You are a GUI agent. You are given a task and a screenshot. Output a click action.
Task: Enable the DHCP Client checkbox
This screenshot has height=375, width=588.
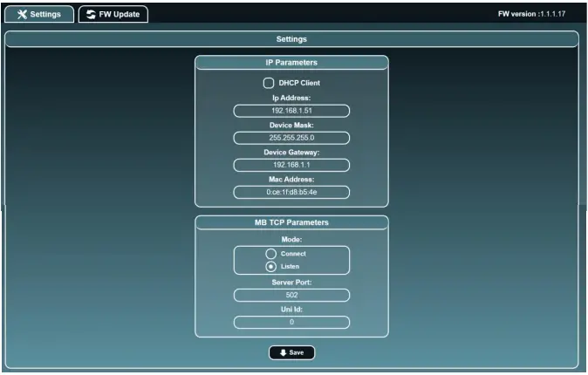point(269,83)
